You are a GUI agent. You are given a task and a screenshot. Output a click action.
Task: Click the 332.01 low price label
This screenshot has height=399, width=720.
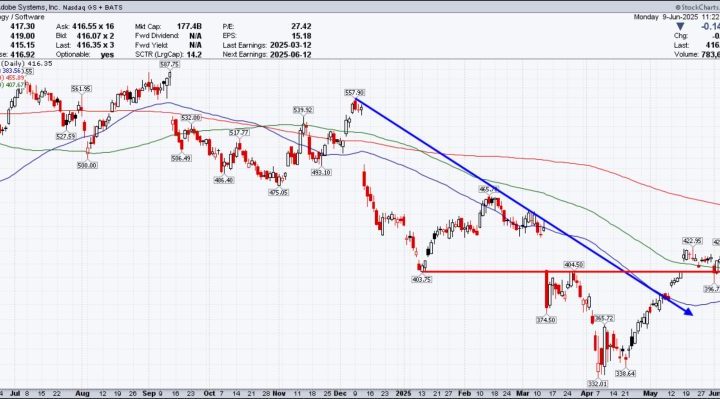[597, 383]
